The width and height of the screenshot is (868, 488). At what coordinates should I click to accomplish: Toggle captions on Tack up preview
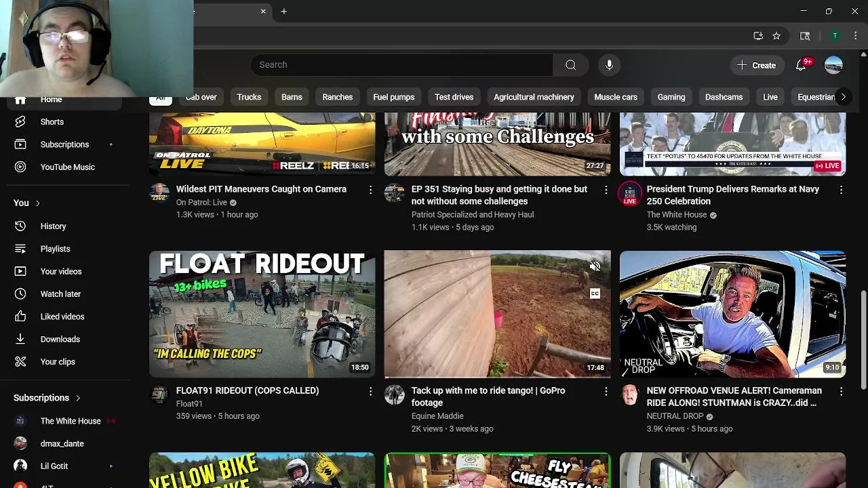pyautogui.click(x=595, y=293)
